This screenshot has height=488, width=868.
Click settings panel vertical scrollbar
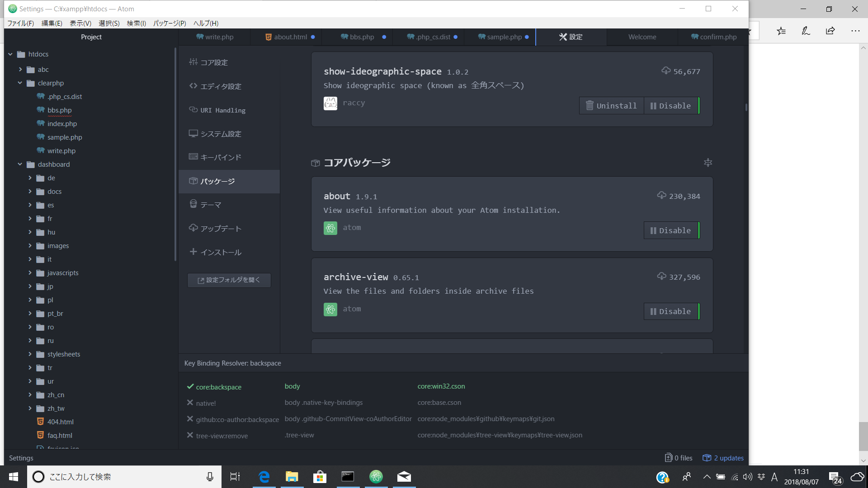pyautogui.click(x=746, y=108)
